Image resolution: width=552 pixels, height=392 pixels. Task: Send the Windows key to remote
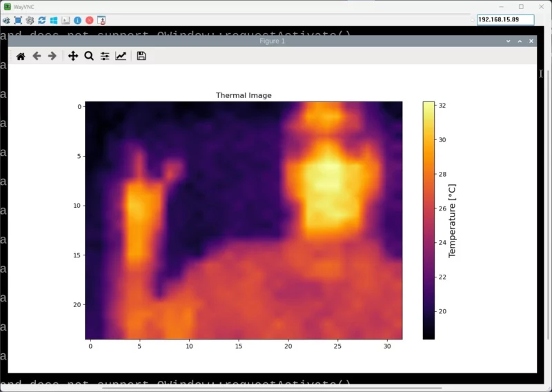pyautogui.click(x=54, y=20)
